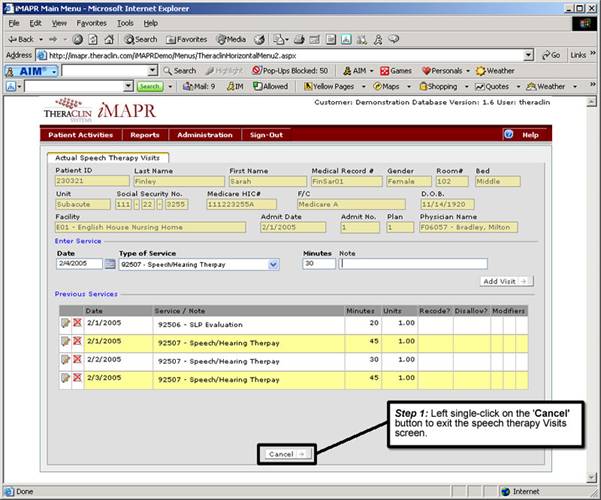Expand the second toolbar search dropdown
Viewport: 601px width, 500px height.
pos(129,86)
